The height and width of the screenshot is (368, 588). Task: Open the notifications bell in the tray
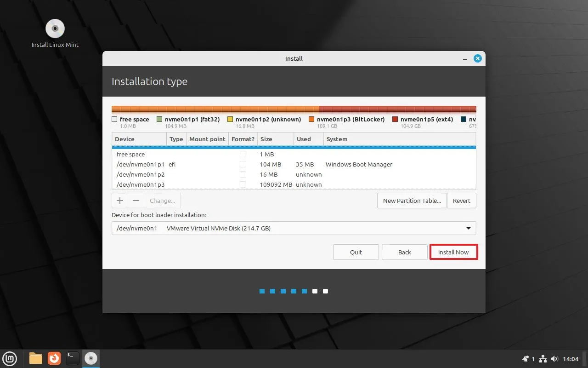coord(526,359)
